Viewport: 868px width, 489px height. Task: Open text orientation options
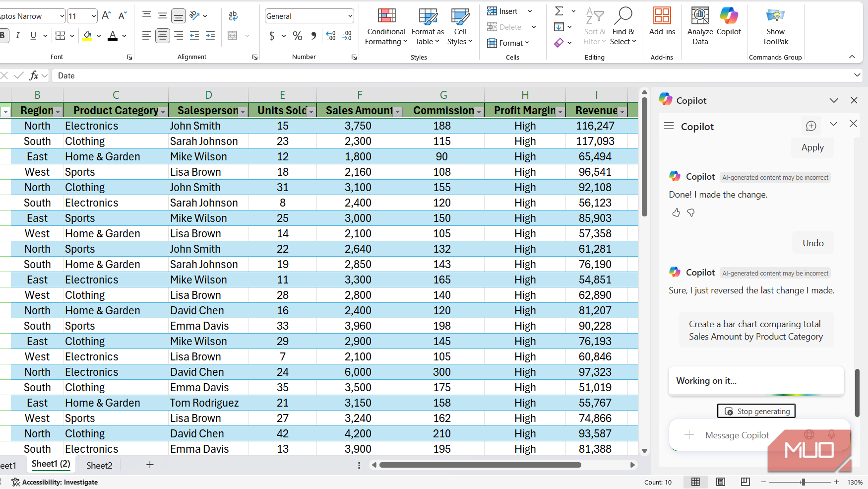tap(198, 16)
